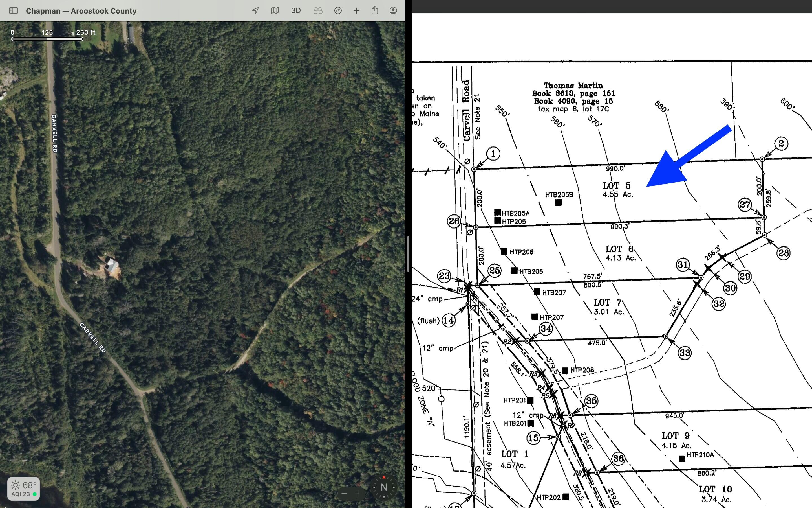Click survey point circle 33
Viewport: 812px width, 508px height.
tap(685, 353)
